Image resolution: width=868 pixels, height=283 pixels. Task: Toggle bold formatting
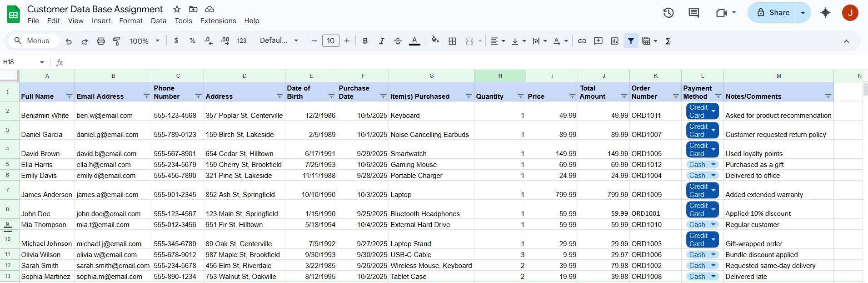click(365, 41)
